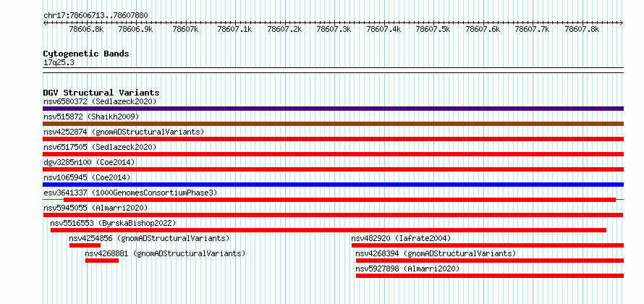Screen dimensions: 644x304
Task: Select the red nsv5945055 variant bar
Action: click(333, 215)
